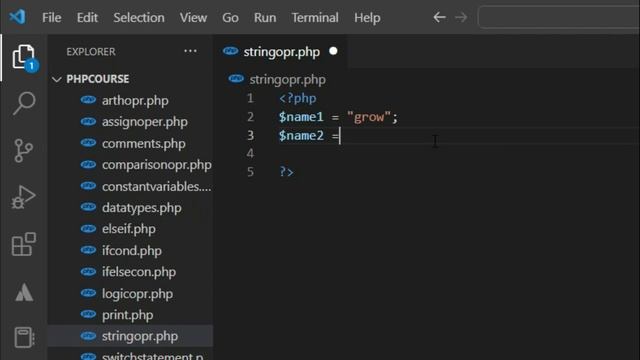Viewport: 640px width, 360px height.
Task: Open the Azure view icon
Action: pyautogui.click(x=24, y=292)
